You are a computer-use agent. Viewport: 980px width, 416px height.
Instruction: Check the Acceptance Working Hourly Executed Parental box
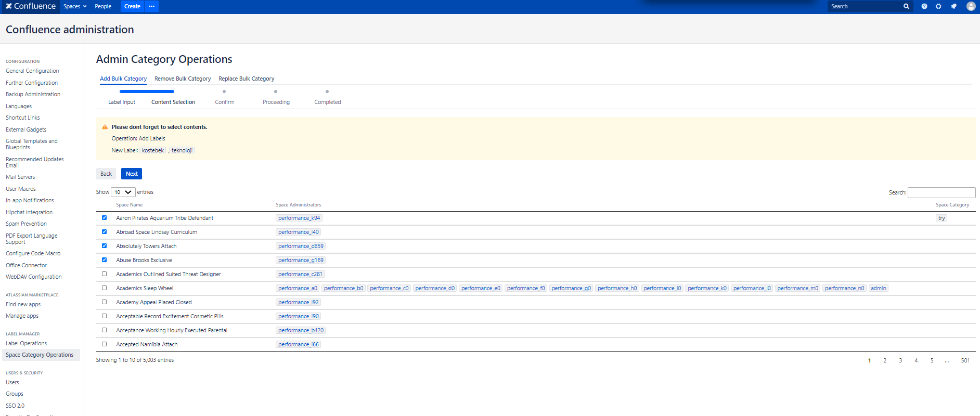click(x=104, y=330)
